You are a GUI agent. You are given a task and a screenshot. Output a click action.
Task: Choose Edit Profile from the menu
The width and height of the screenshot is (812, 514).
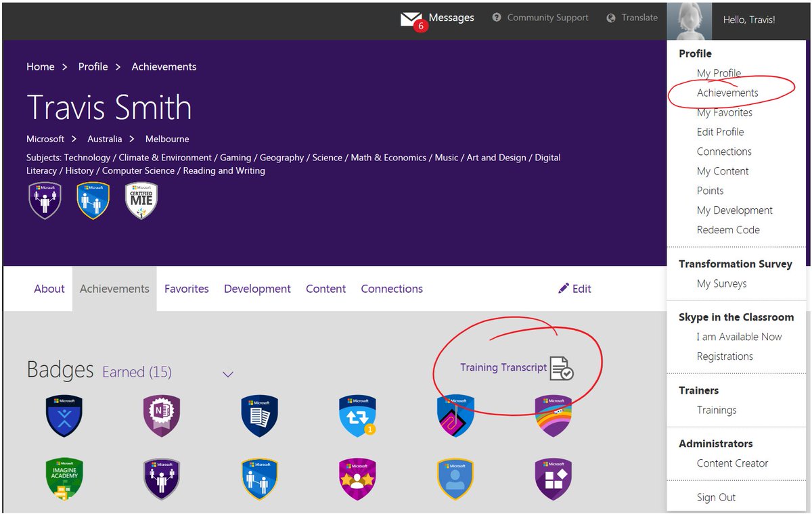(x=721, y=132)
